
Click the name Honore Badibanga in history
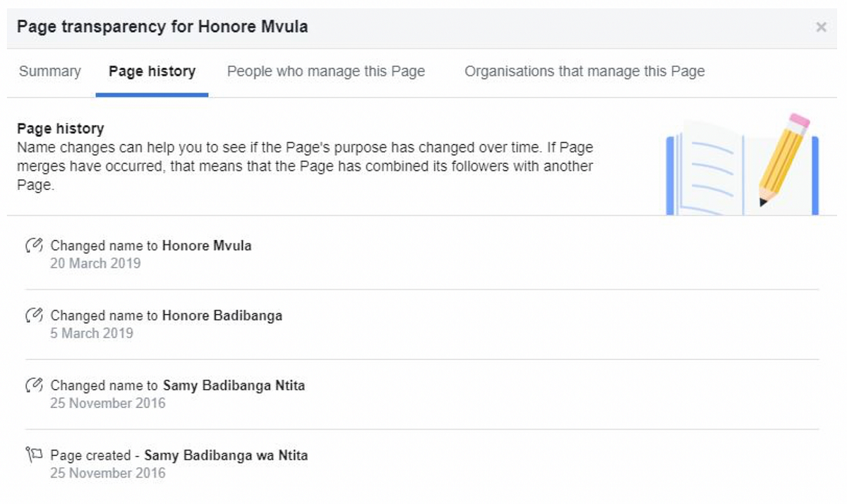pyautogui.click(x=222, y=316)
